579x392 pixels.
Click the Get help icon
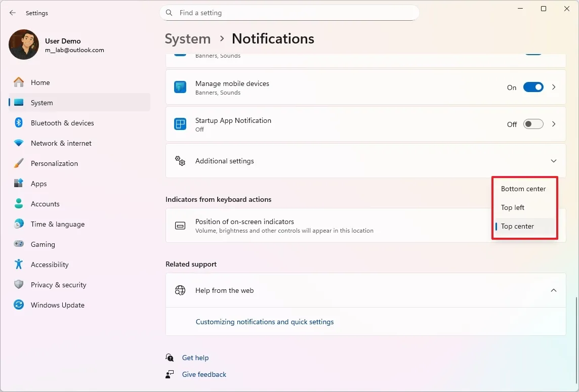[x=170, y=358]
